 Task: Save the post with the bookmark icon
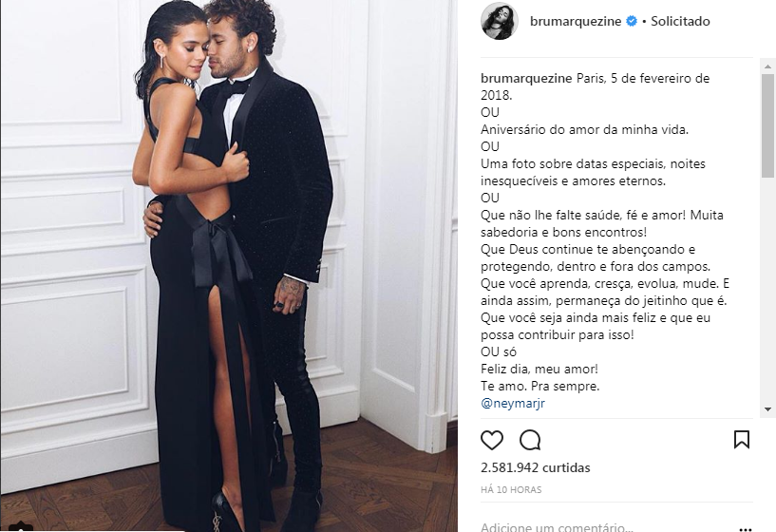[742, 439]
